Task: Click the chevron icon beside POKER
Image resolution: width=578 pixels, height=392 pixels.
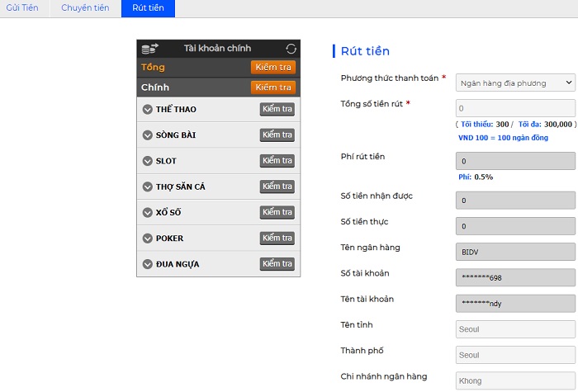Action: [147, 239]
